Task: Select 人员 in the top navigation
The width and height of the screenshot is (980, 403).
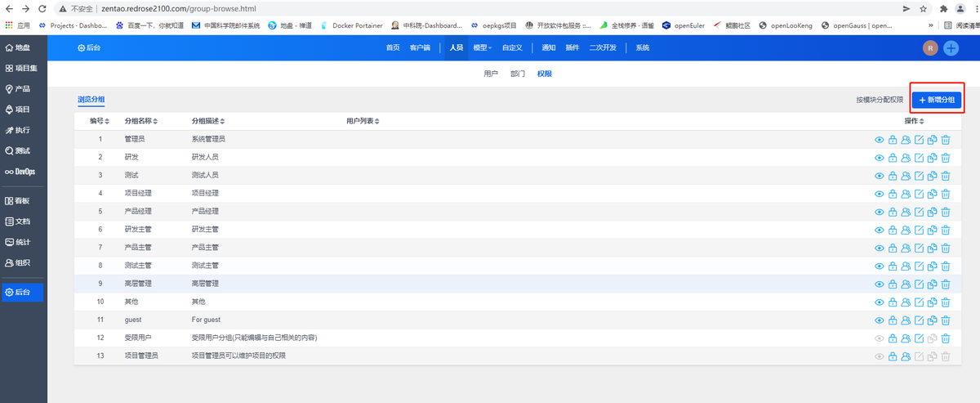Action: (456, 48)
